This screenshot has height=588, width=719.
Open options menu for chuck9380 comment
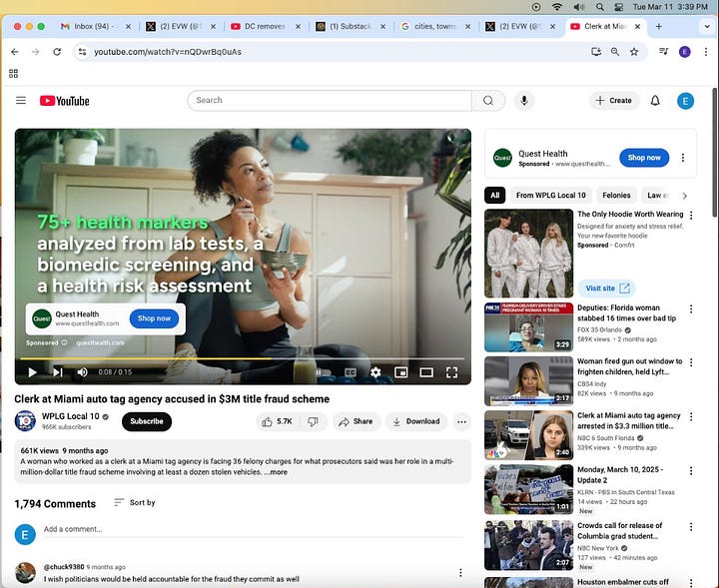(x=460, y=572)
